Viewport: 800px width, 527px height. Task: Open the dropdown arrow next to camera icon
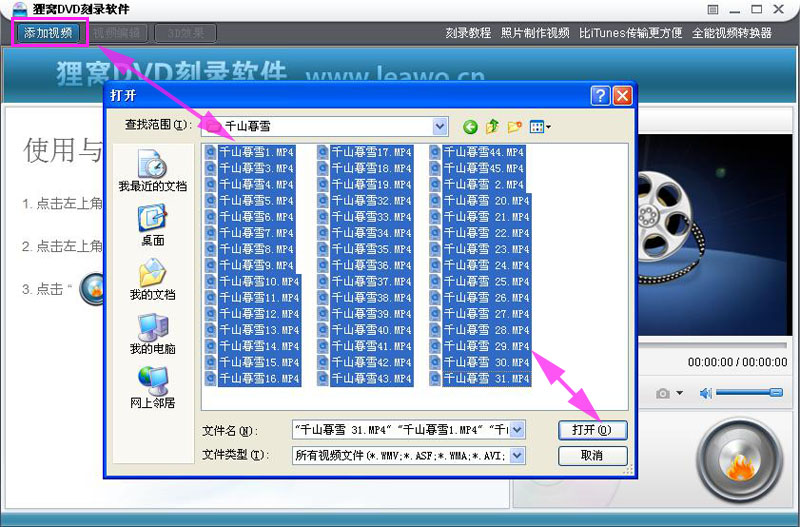click(x=680, y=393)
